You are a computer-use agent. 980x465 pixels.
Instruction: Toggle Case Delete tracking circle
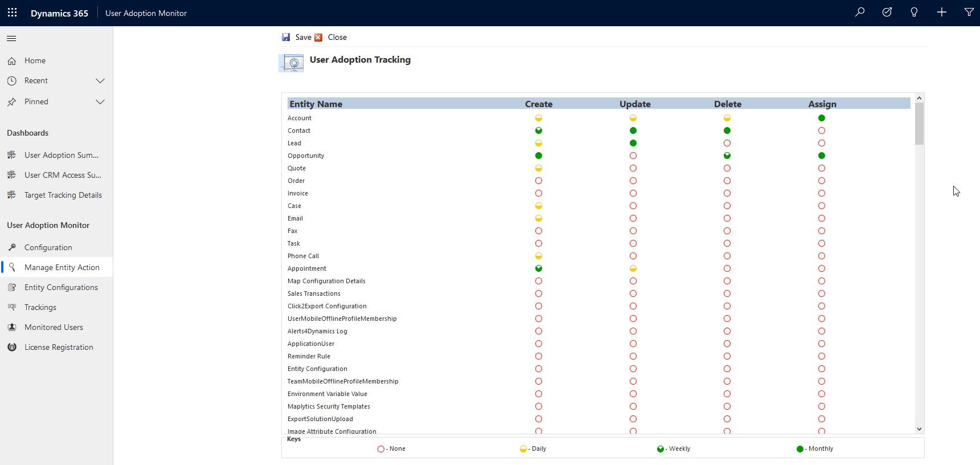tap(727, 206)
